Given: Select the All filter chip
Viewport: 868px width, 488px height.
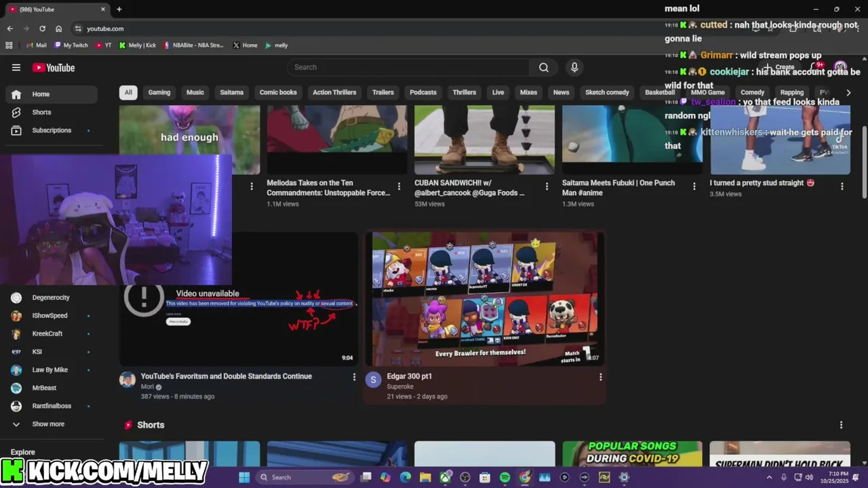Looking at the screenshot, I should click(128, 92).
